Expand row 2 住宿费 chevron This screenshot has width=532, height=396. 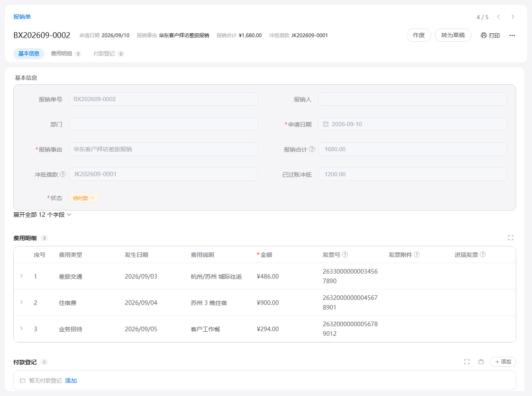21,302
